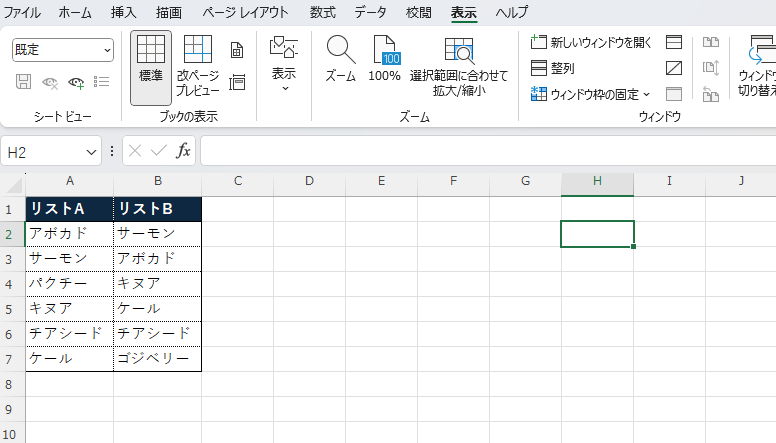
Task: Click the hide window icon
Action: click(x=674, y=68)
